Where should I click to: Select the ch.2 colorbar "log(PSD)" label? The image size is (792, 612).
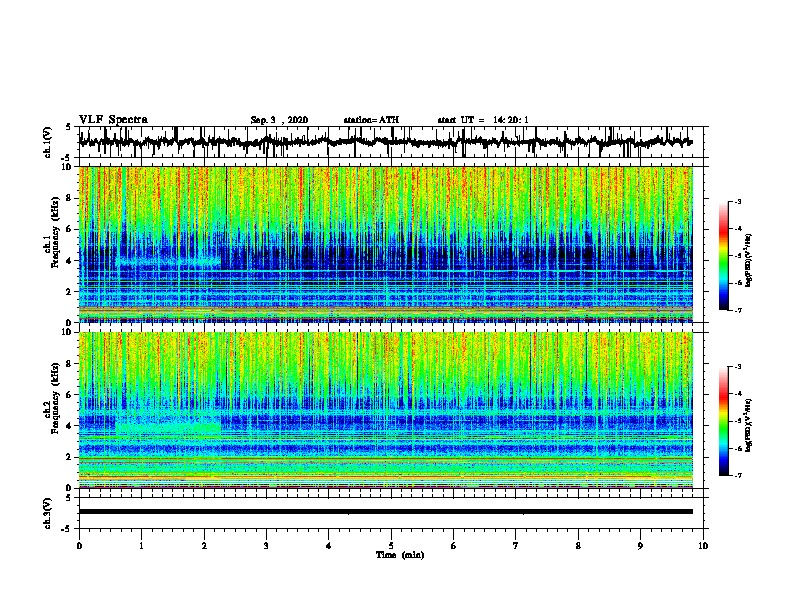click(748, 426)
